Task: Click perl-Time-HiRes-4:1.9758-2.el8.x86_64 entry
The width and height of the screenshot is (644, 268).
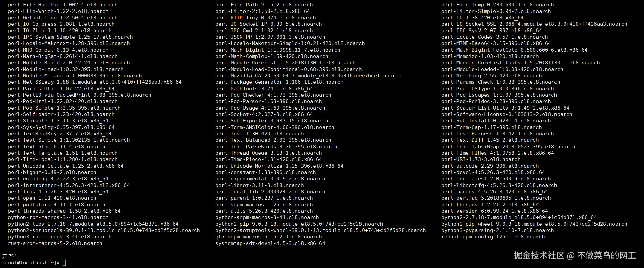Action: [x=497, y=153]
